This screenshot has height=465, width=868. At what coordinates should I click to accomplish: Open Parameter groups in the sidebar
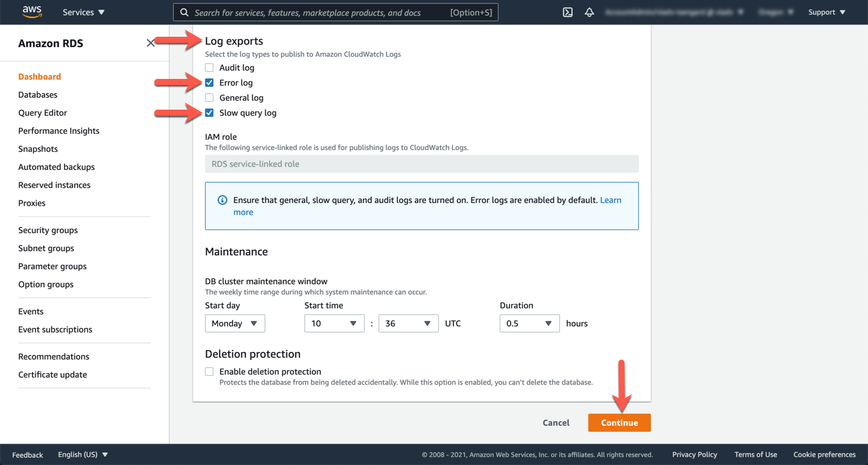pyautogui.click(x=52, y=266)
